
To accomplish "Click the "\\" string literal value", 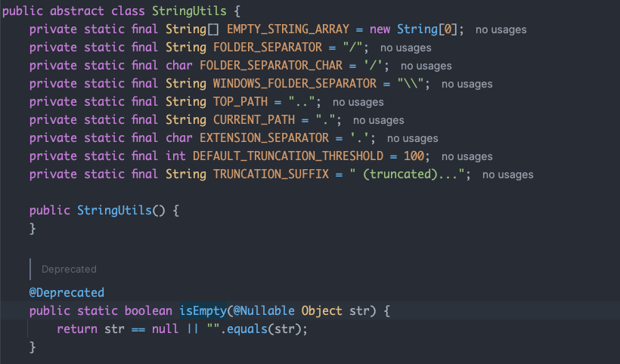I will 411,84.
